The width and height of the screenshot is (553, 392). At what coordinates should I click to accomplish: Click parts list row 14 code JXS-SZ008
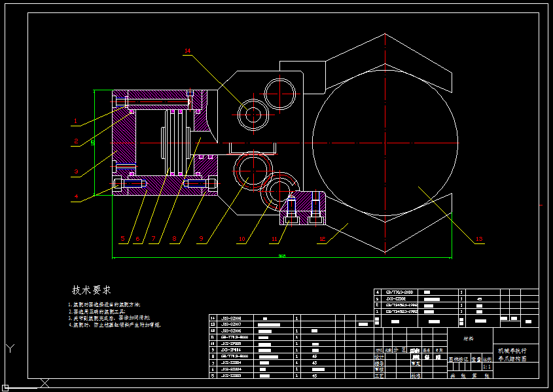(x=231, y=318)
